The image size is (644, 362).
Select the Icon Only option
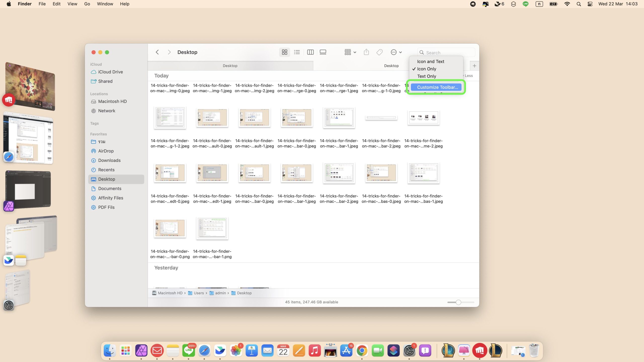pyautogui.click(x=426, y=69)
